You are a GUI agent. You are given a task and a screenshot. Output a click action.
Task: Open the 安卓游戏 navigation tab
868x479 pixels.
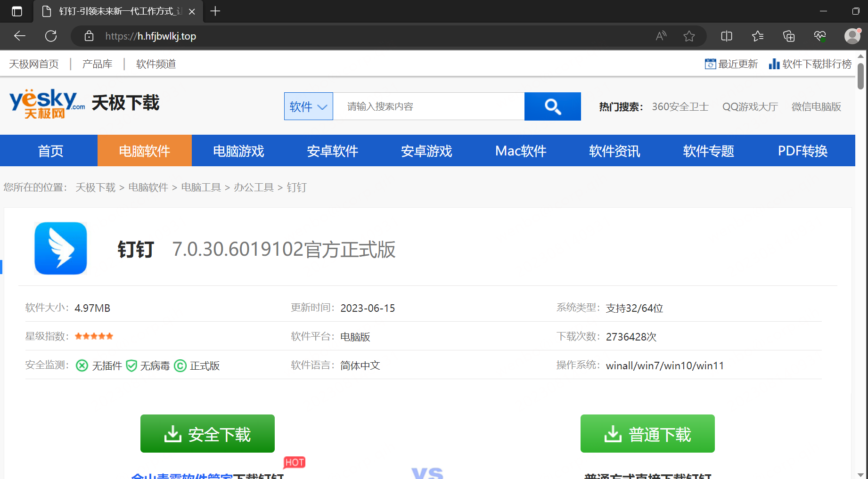426,151
